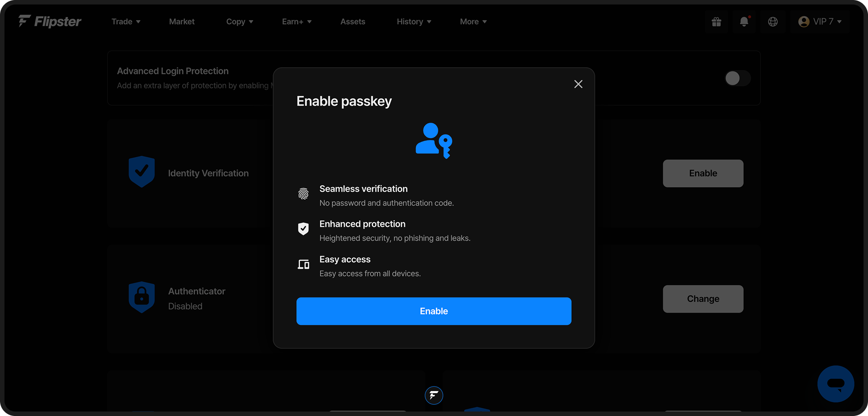The width and height of the screenshot is (868, 416).
Task: Go to the Assets page
Action: (353, 21)
